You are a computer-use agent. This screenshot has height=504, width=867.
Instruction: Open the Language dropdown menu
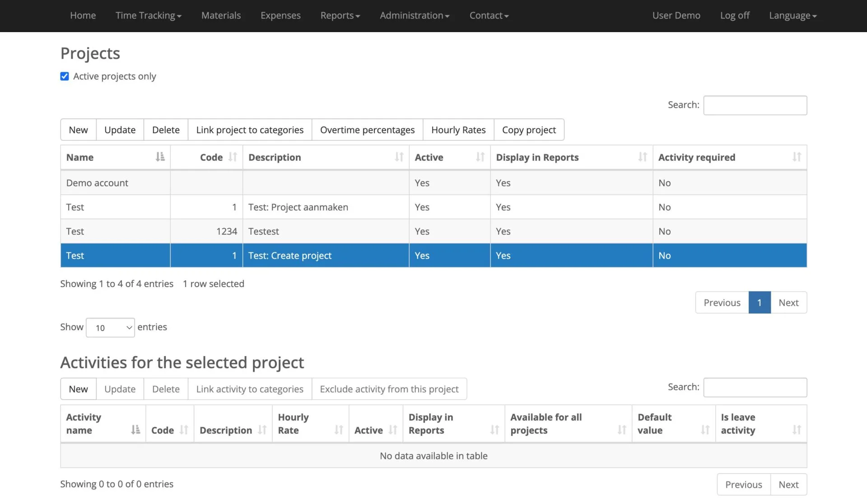pos(792,15)
